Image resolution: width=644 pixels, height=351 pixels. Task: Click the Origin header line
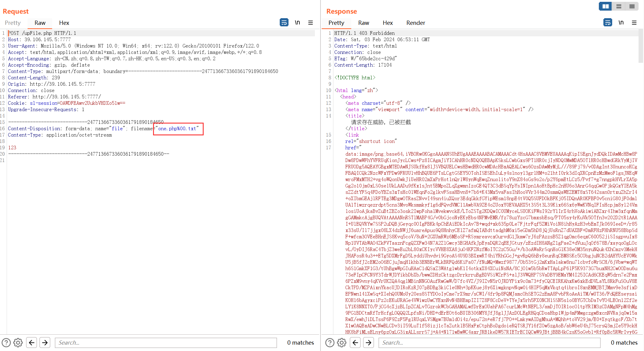pyautogui.click(x=52, y=84)
